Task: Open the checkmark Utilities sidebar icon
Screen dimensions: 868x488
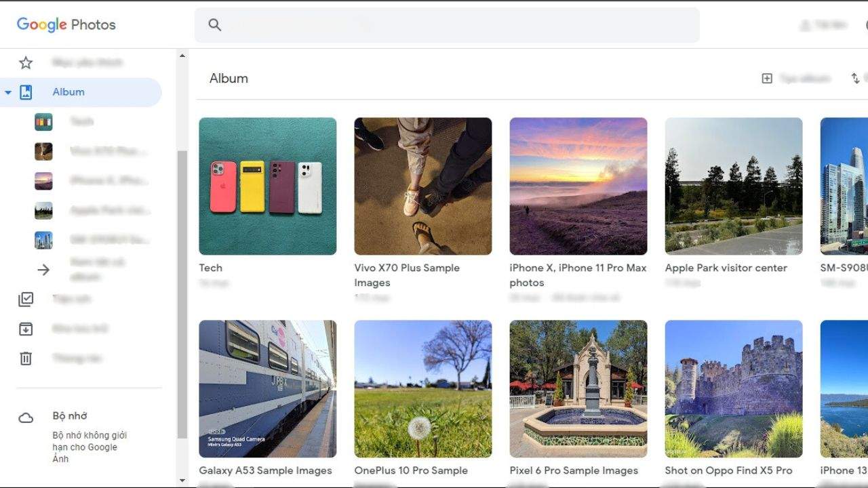Action: click(26, 299)
